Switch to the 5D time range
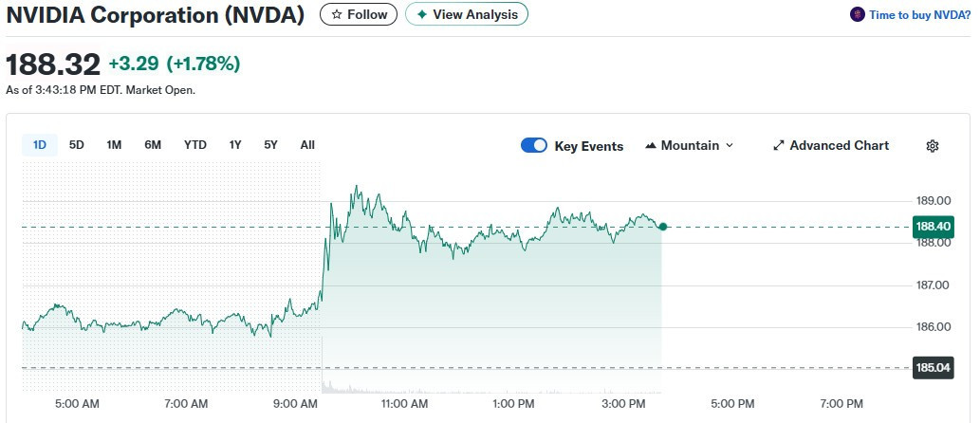 tap(77, 145)
